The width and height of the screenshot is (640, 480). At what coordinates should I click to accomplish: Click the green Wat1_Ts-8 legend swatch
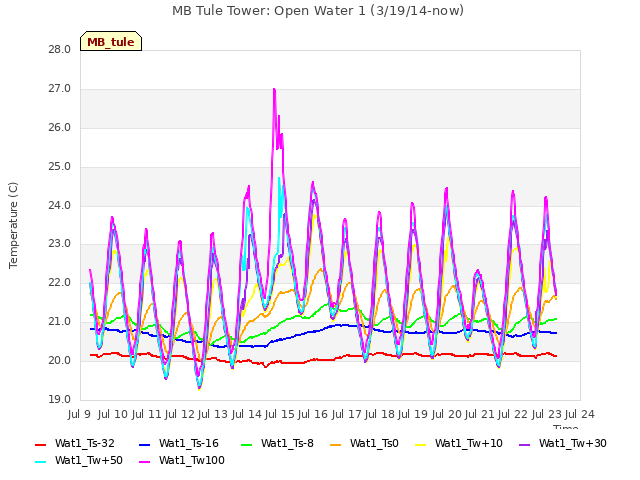247,444
